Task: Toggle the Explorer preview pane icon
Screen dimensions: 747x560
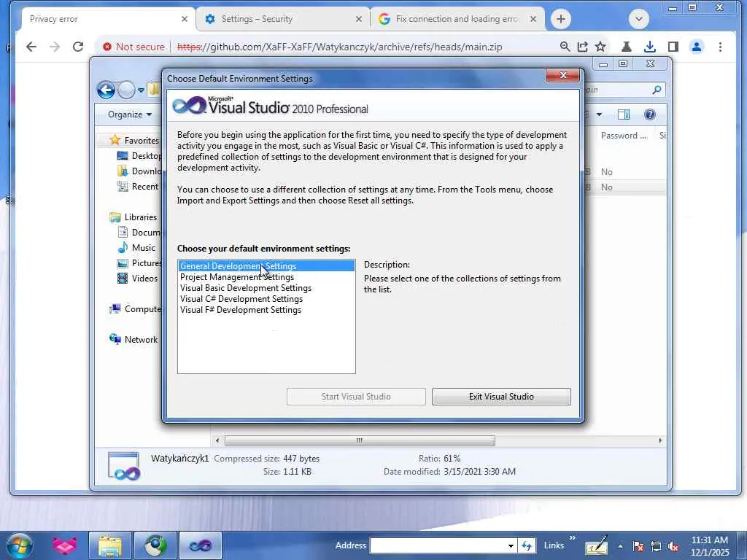Action: 623,114
